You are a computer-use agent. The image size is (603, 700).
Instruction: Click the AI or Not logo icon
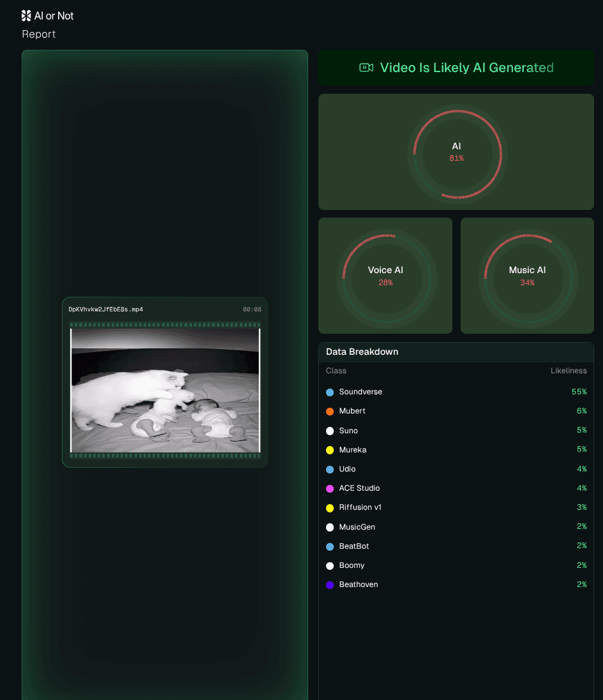tap(26, 15)
